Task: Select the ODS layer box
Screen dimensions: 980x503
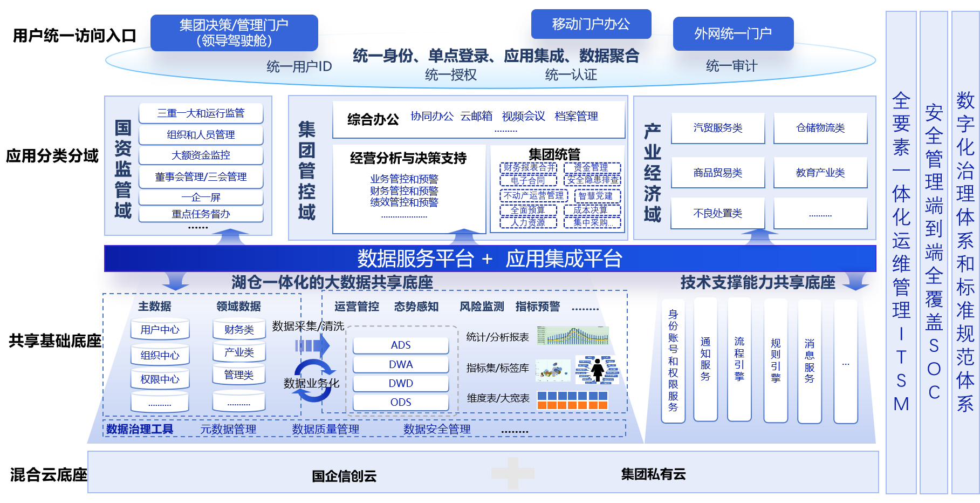Action: [x=401, y=402]
